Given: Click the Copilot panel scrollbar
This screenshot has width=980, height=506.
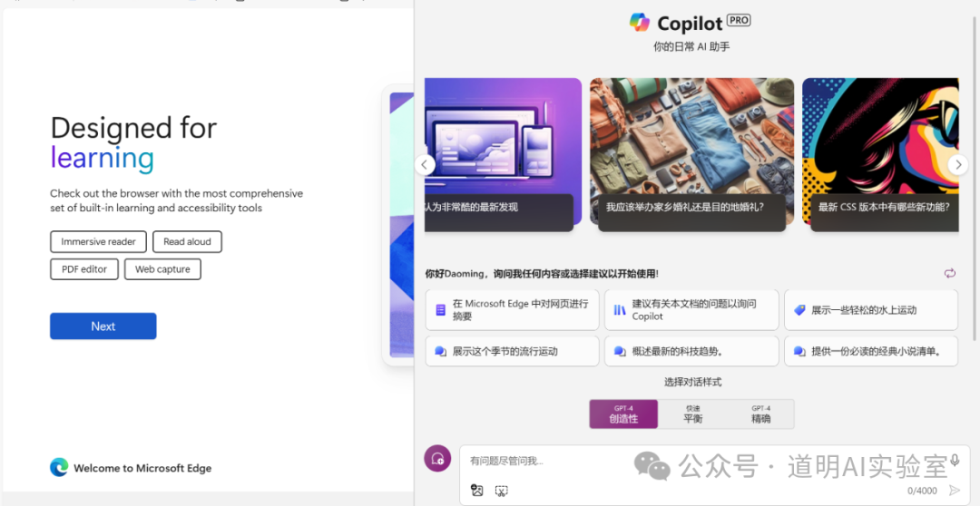Looking at the screenshot, I should 975,178.
